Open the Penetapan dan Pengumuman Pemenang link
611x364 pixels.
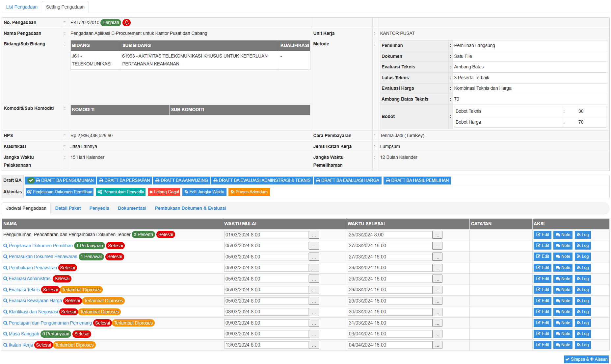point(50,323)
